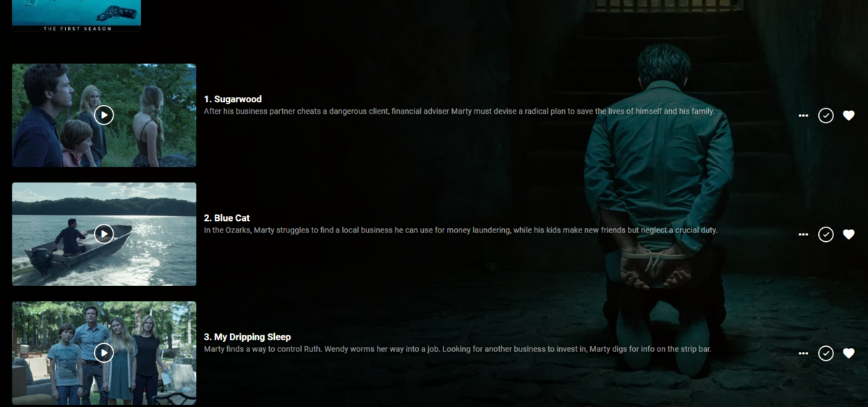
Task: Open more options for Sugarwood
Action: 803,116
